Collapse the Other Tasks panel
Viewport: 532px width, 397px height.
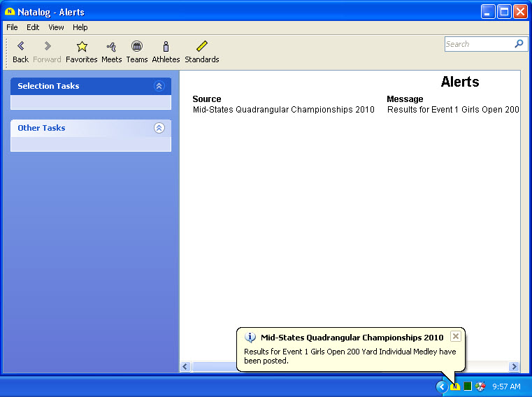click(159, 128)
